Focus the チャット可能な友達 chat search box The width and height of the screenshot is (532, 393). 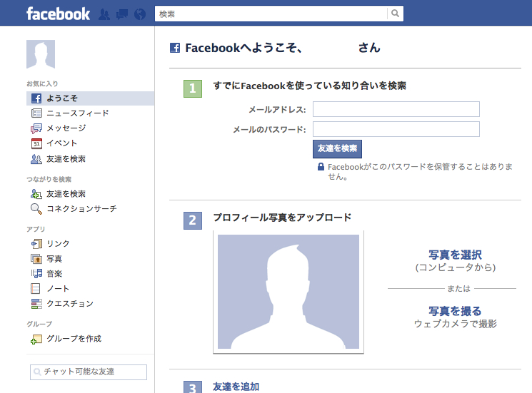[x=89, y=372]
